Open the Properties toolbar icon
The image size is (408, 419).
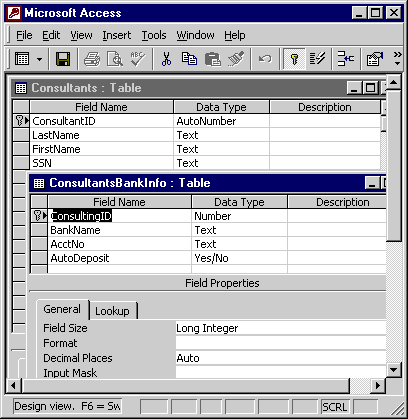tap(375, 59)
